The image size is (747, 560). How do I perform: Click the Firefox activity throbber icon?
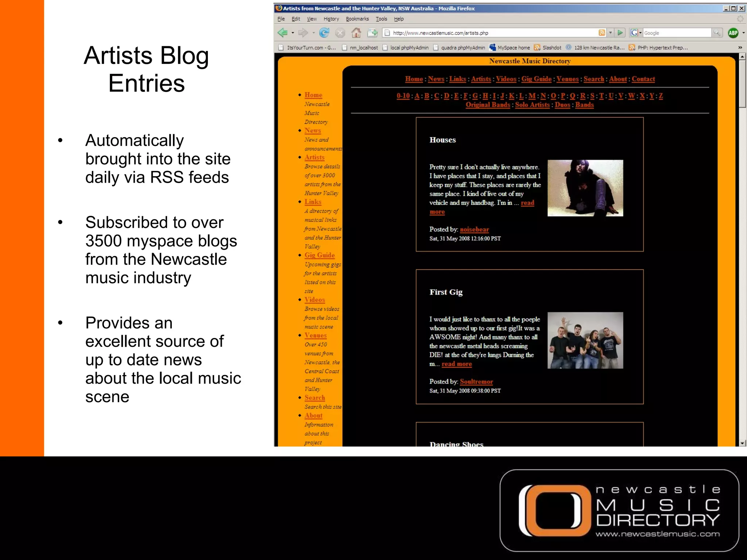pos(740,19)
